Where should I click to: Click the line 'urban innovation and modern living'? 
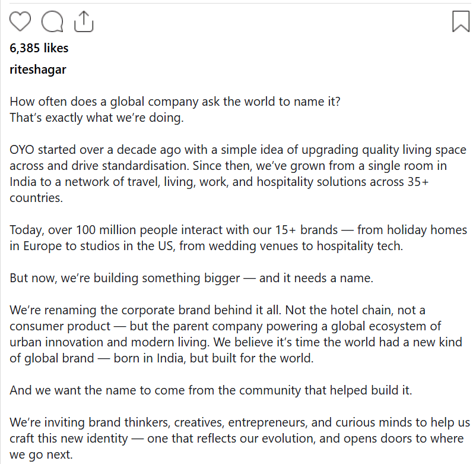click(236, 342)
